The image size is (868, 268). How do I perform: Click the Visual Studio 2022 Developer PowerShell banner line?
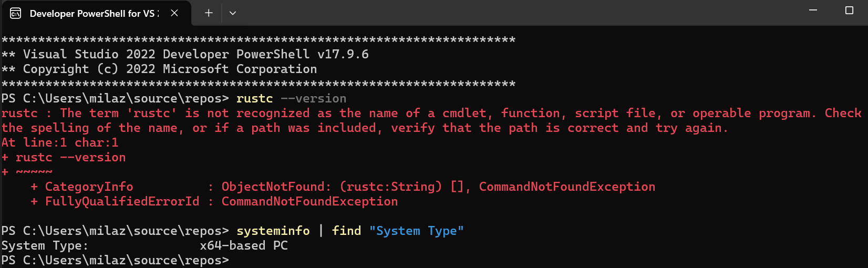[185, 54]
